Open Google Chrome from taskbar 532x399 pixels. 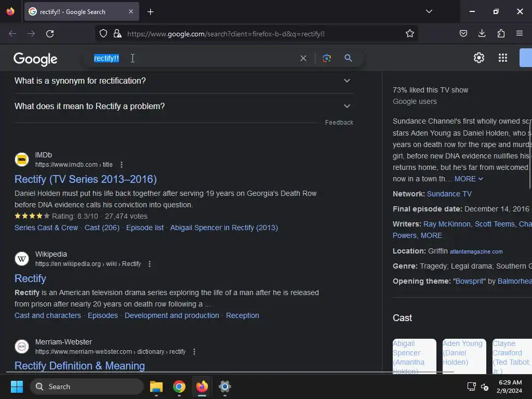tap(179, 387)
